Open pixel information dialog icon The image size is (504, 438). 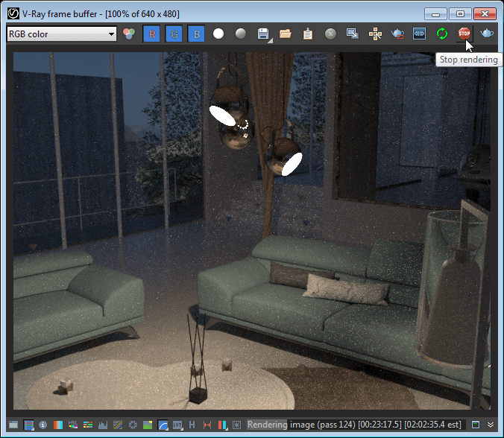pyautogui.click(x=42, y=425)
